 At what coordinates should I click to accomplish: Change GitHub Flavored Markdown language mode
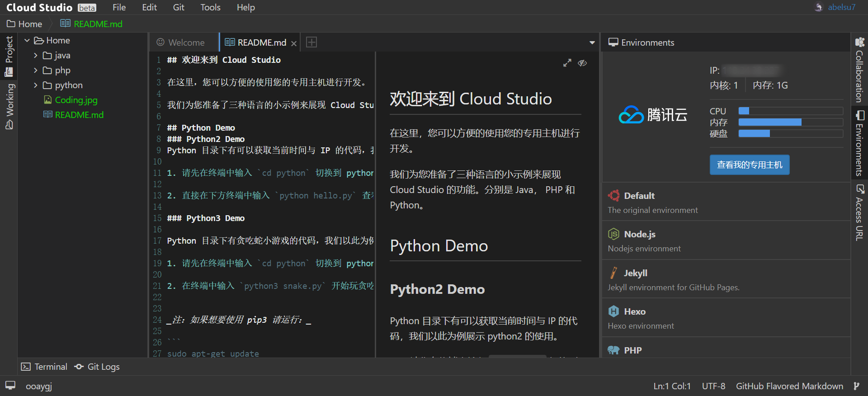click(789, 386)
